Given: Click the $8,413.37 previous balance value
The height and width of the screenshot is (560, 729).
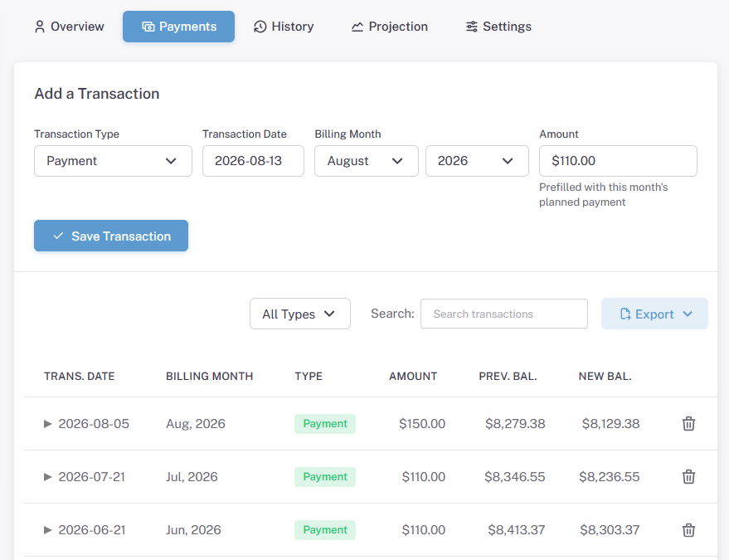Looking at the screenshot, I should [x=517, y=530].
